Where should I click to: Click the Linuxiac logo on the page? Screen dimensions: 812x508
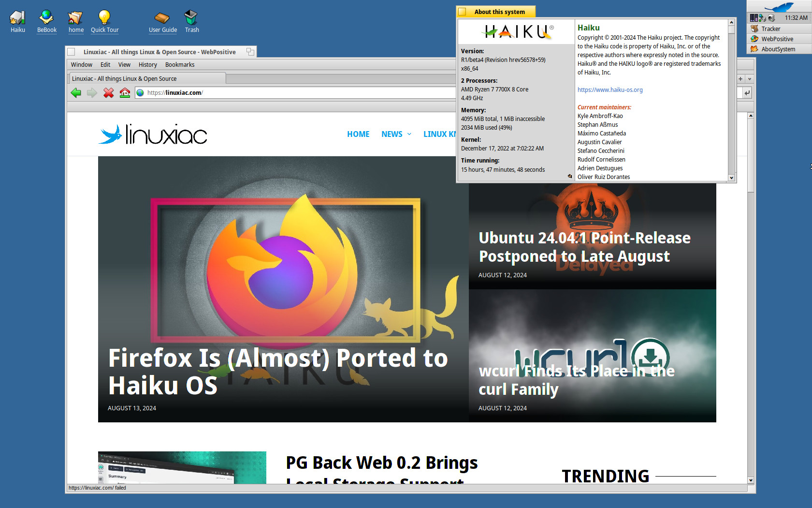153,134
